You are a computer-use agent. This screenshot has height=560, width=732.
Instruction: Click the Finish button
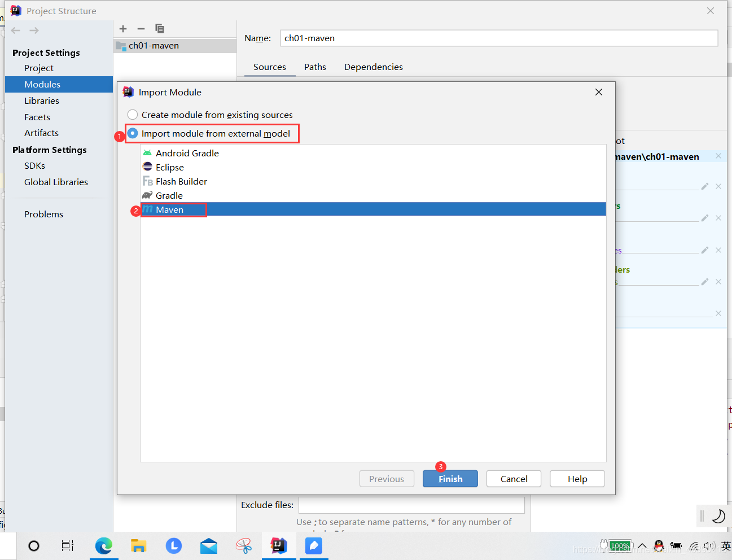450,479
